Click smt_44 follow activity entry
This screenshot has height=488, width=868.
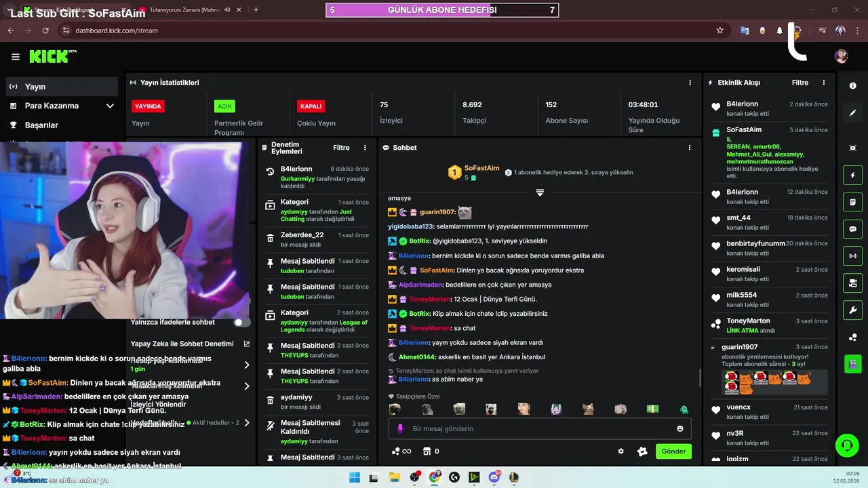[770, 222]
